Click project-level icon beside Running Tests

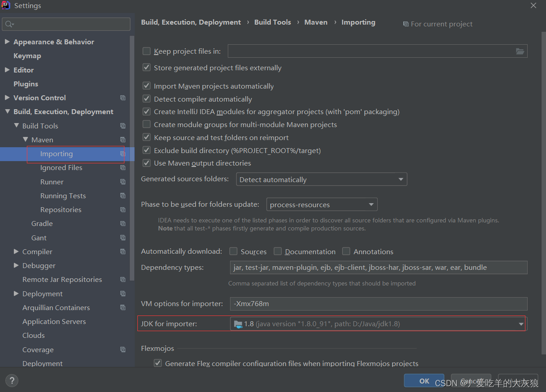tap(123, 196)
